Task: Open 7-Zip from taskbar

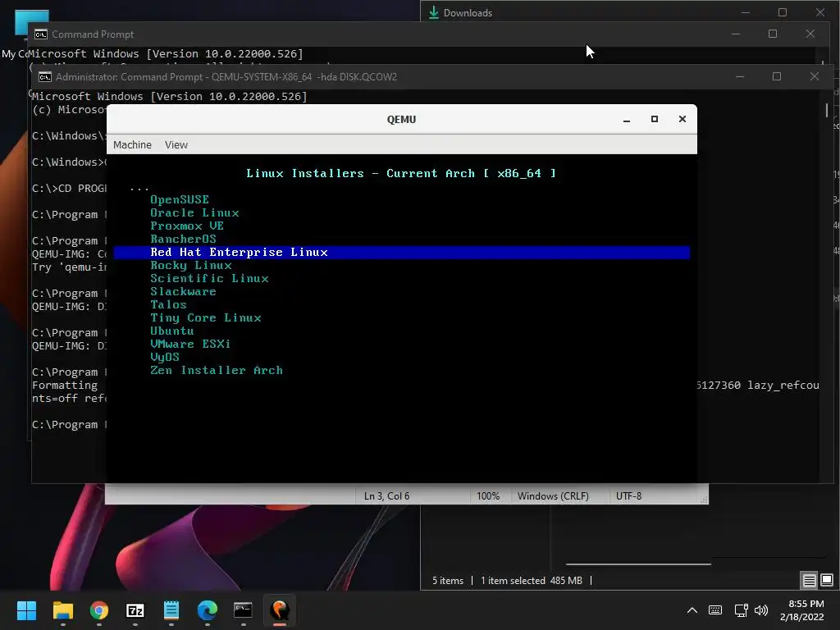Action: (135, 610)
